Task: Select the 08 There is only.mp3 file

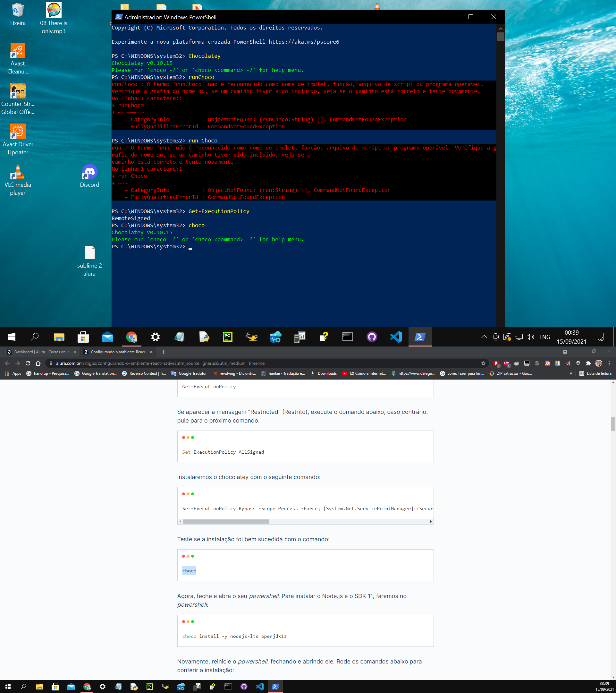Action: click(x=54, y=18)
